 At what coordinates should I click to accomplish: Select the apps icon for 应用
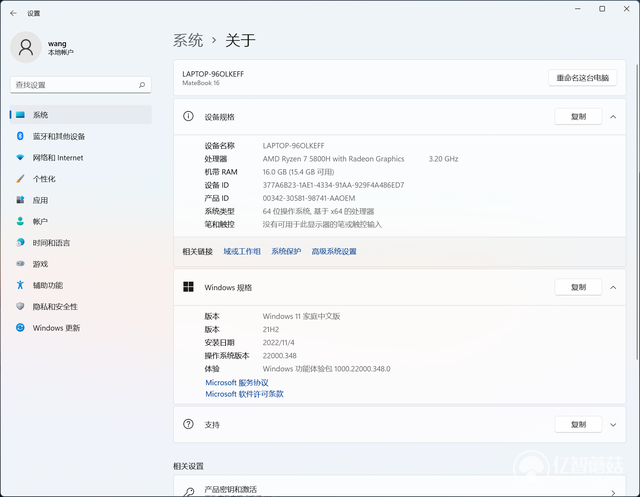(20, 200)
